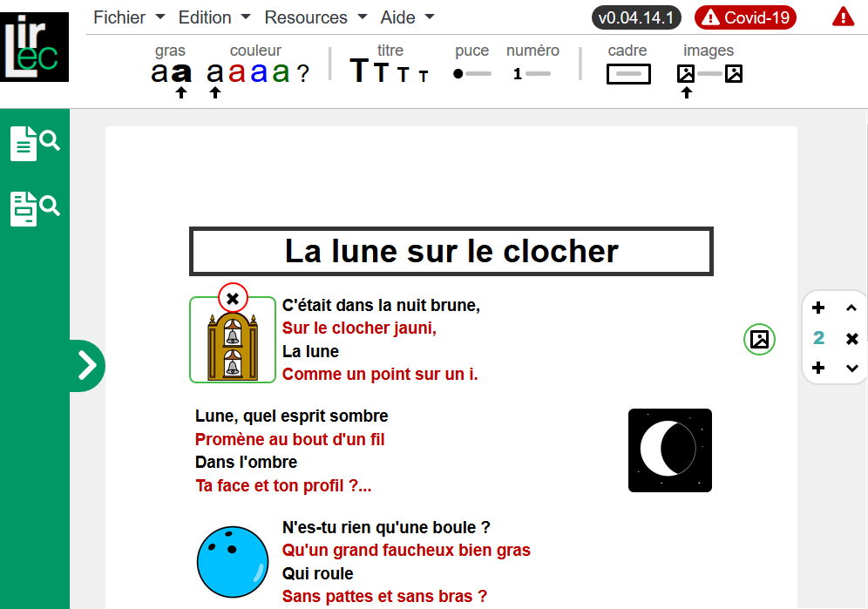
Task: Move the block up with chevron
Action: click(x=851, y=308)
